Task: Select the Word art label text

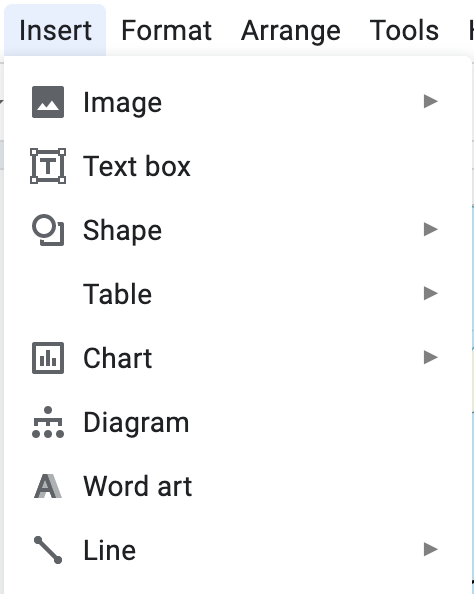Action: point(138,486)
